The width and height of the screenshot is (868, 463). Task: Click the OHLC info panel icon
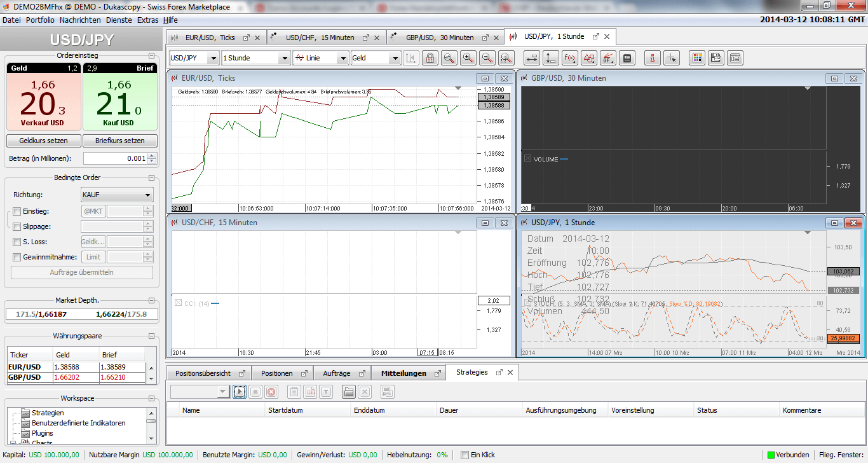(x=627, y=58)
